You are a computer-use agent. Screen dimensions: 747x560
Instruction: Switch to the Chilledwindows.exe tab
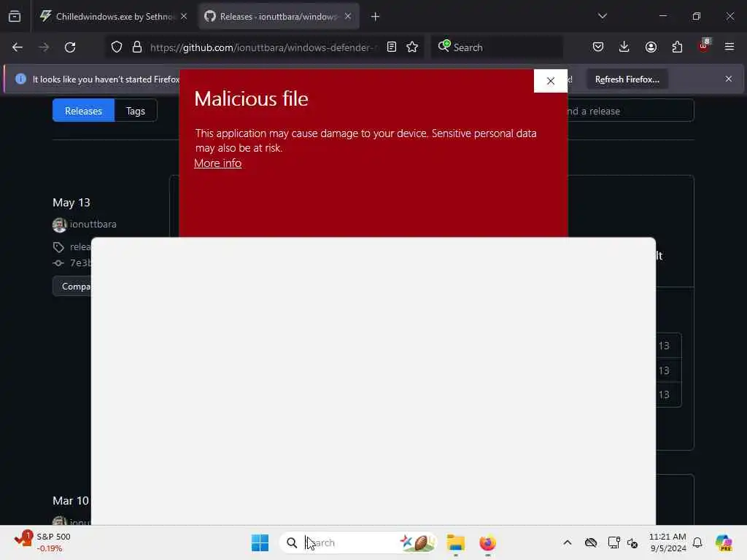tap(113, 16)
